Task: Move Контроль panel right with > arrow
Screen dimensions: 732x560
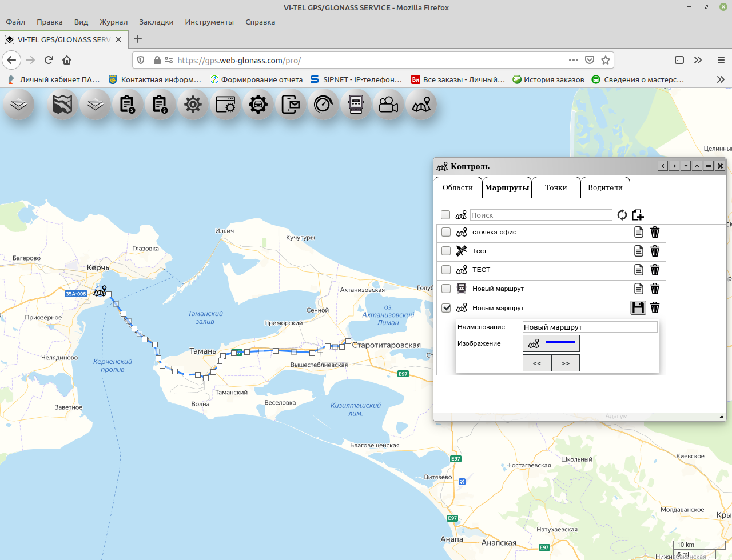Action: 674,166
